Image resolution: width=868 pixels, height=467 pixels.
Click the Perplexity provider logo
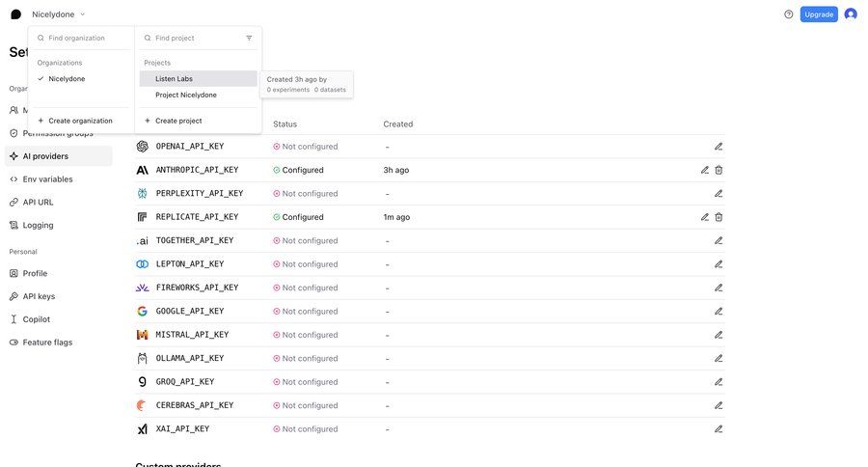[143, 193]
